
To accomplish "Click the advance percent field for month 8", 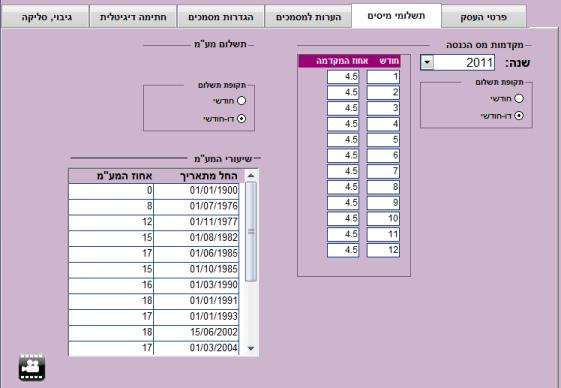I will tap(343, 187).
